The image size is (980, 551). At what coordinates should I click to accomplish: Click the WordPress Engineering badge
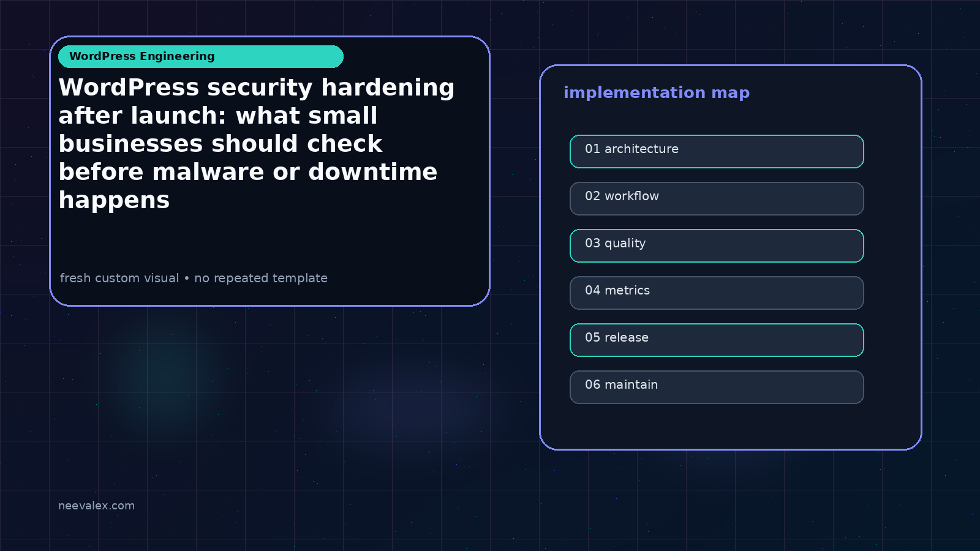pos(201,56)
